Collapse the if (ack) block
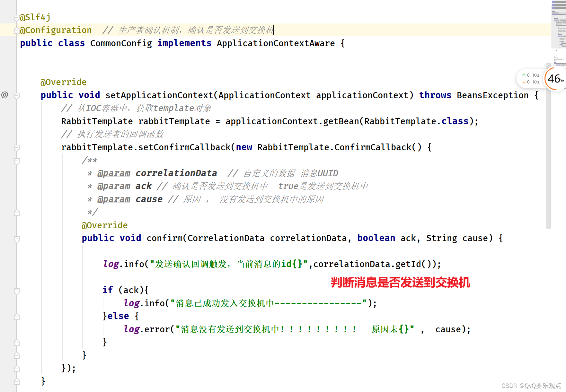Screen dimensions: 566x392 (x=17, y=291)
